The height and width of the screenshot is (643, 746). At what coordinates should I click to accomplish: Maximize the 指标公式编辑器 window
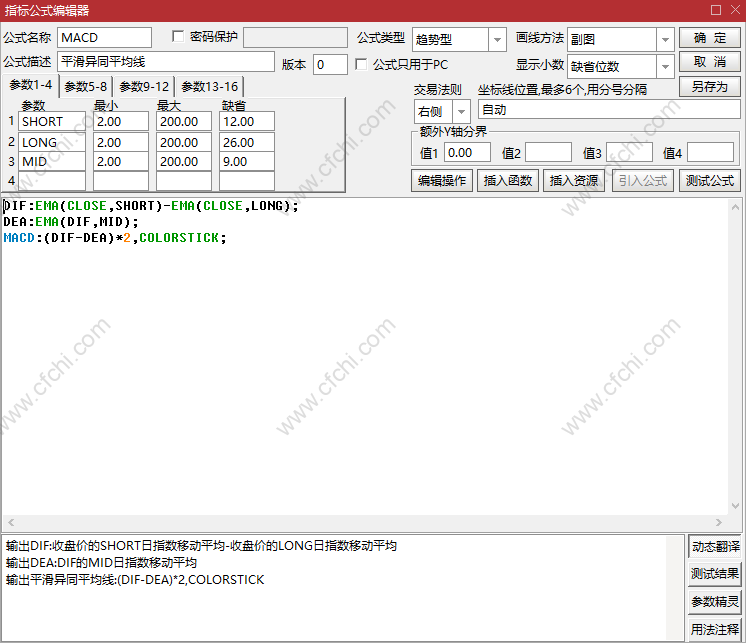pos(716,10)
